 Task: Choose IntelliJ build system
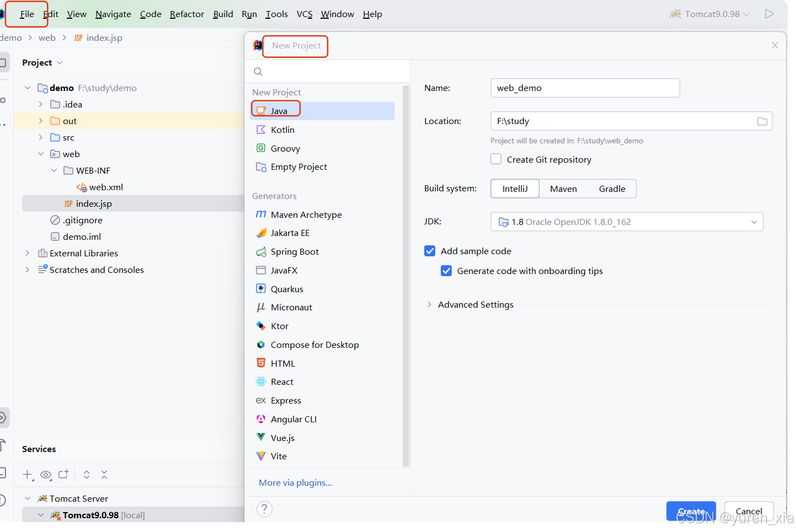[x=515, y=189]
